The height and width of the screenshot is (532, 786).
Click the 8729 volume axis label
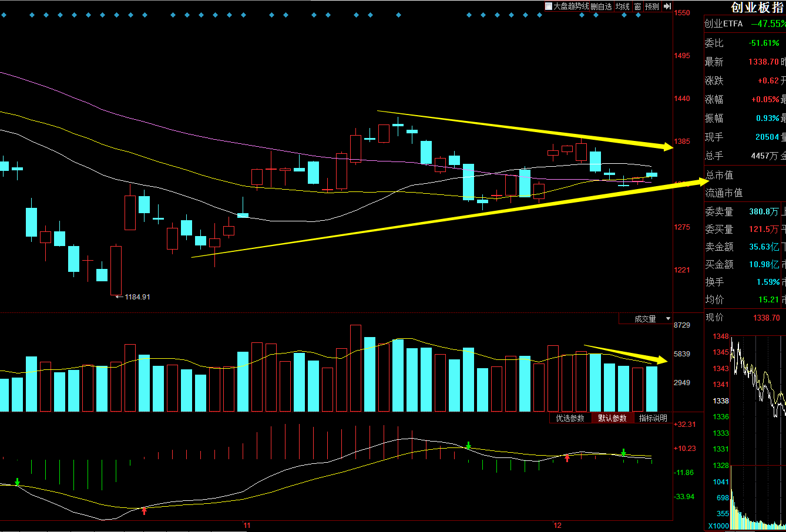682,325
